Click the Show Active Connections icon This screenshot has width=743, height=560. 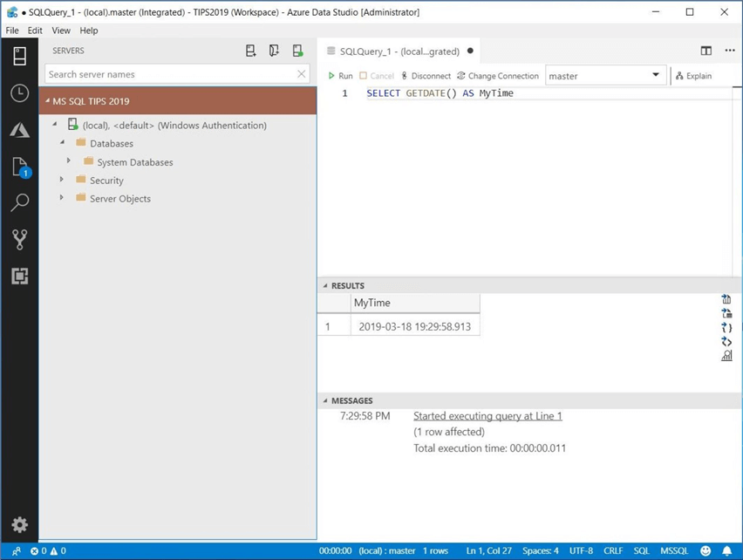[297, 51]
